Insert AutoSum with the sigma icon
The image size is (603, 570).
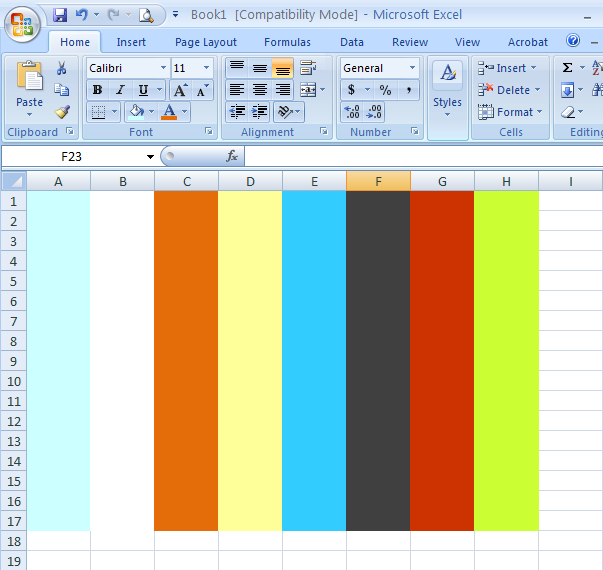pos(567,68)
